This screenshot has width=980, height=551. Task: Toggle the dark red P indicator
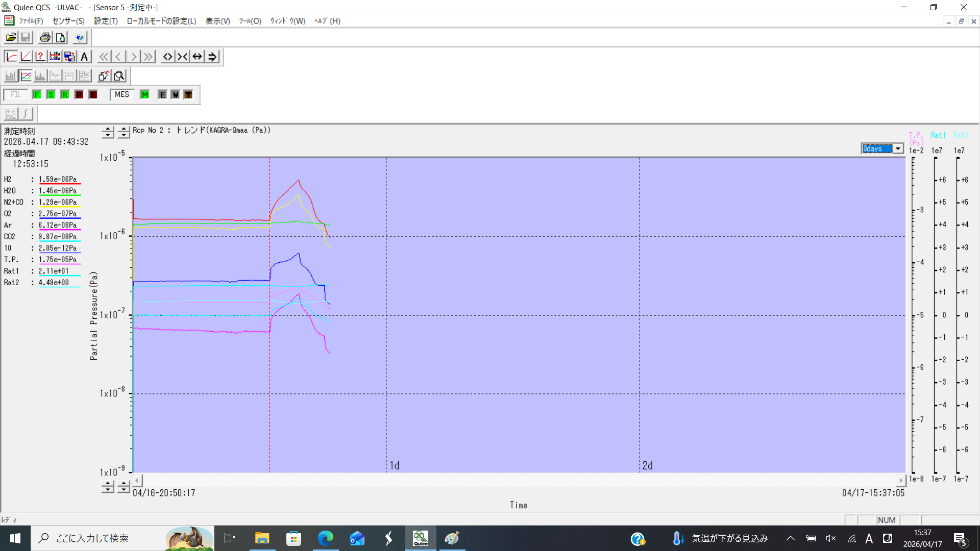point(79,95)
